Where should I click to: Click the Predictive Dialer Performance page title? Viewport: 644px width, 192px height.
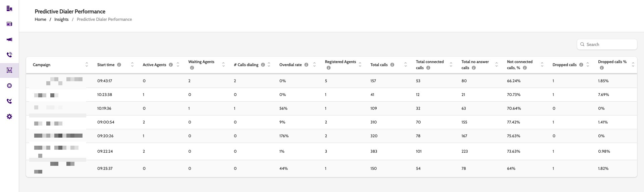[x=70, y=11]
